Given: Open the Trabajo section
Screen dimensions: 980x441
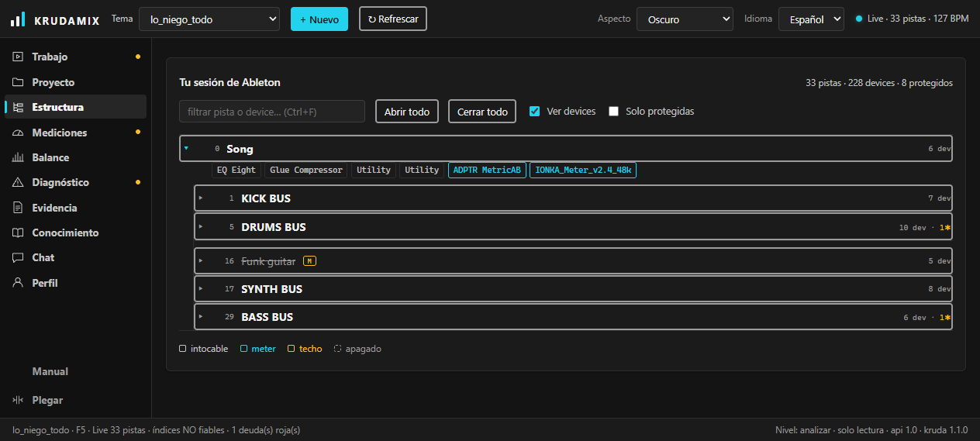Looking at the screenshot, I should (x=75, y=57).
